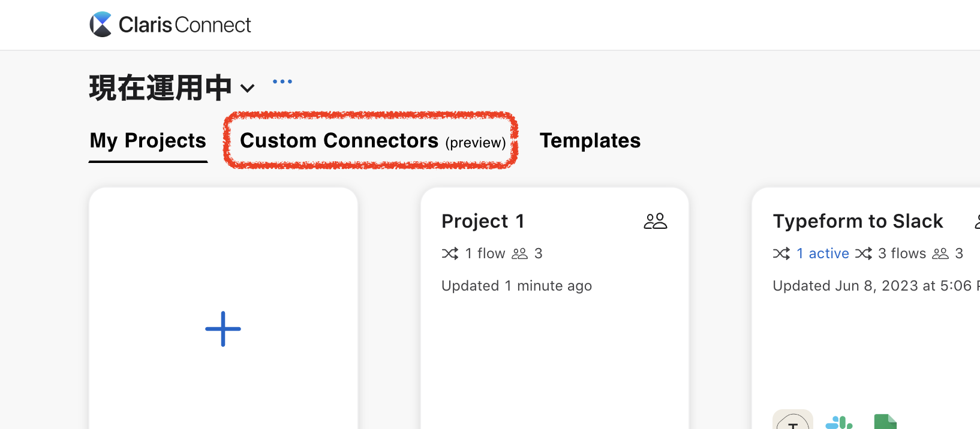Viewport: 980px width, 429px height.
Task: Click the Typeform app icon at card bottom
Action: tap(793, 422)
